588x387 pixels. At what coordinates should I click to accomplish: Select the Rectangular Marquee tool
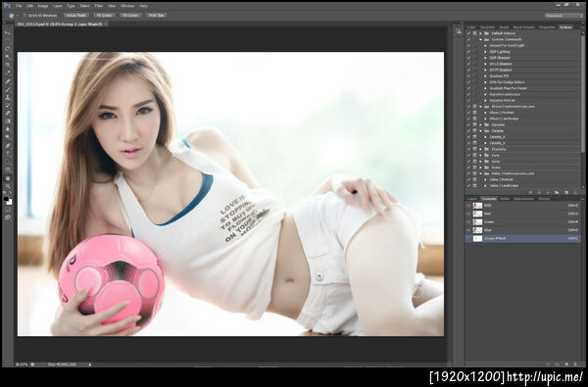(8, 41)
